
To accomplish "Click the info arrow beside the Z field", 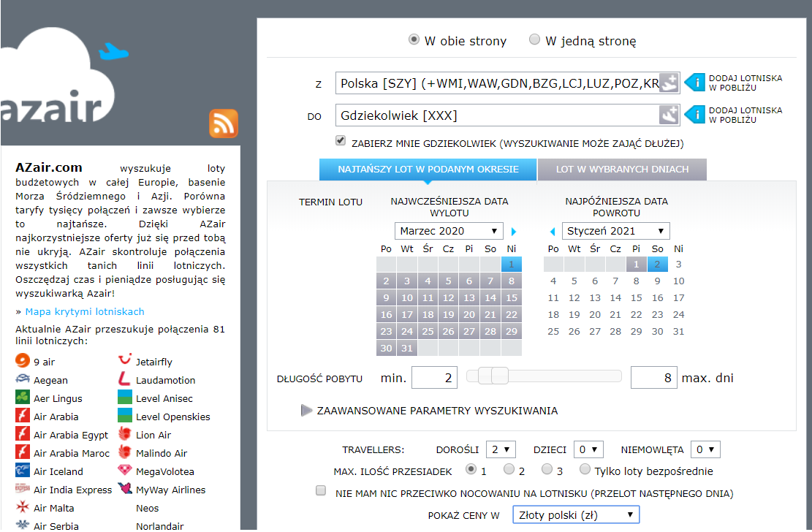I will point(694,83).
